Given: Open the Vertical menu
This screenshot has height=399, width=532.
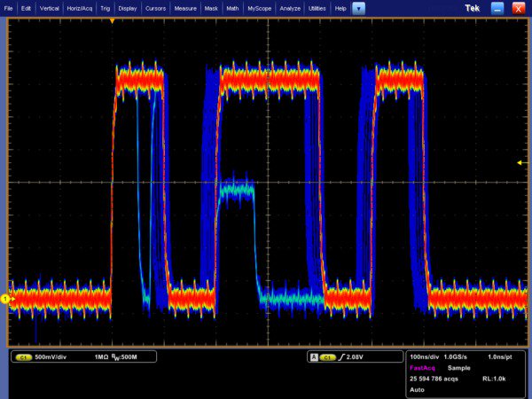Looking at the screenshot, I should [x=49, y=8].
